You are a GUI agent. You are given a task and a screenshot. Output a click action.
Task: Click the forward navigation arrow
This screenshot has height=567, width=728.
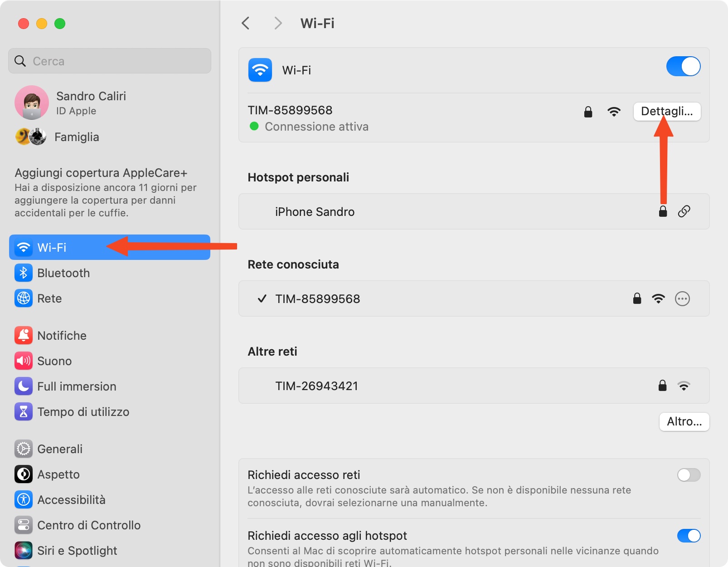click(278, 23)
